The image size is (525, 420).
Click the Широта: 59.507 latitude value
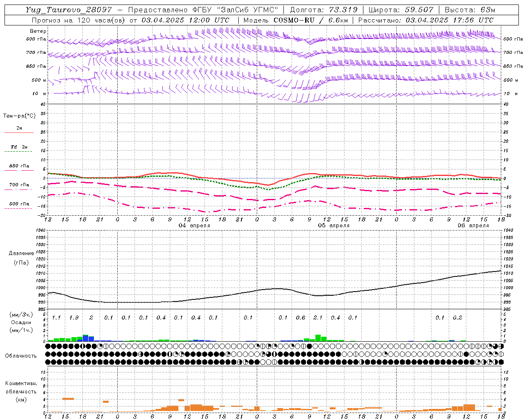[x=401, y=10]
